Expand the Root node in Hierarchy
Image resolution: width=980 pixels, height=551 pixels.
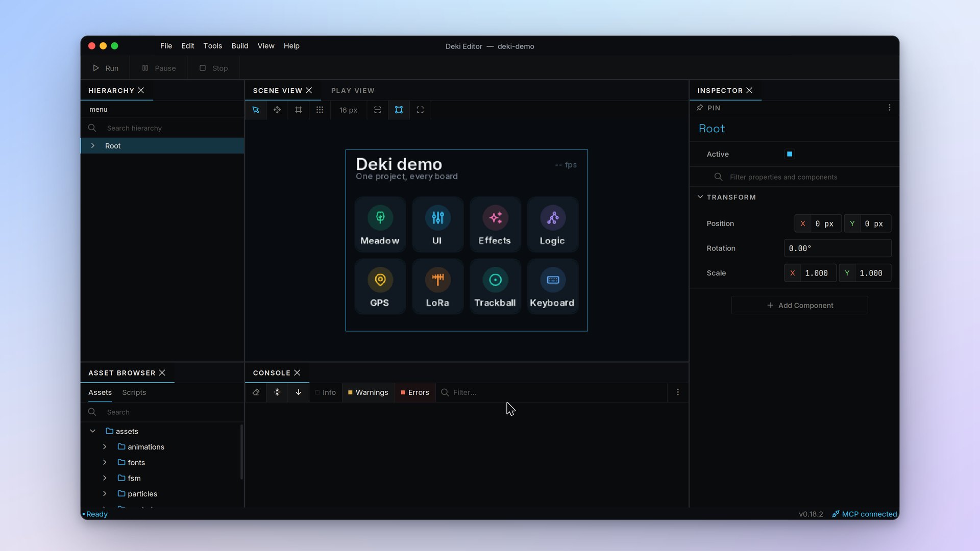tap(93, 146)
